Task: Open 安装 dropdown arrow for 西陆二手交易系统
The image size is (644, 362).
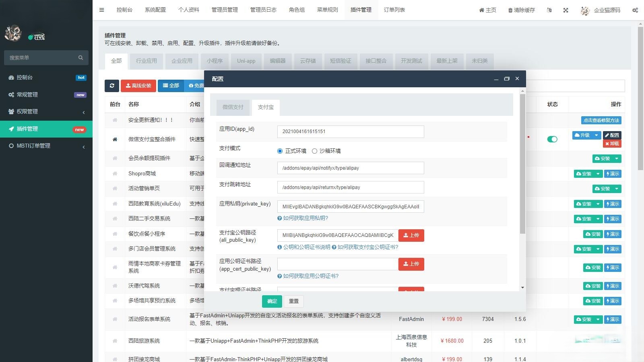Action: pos(598,219)
